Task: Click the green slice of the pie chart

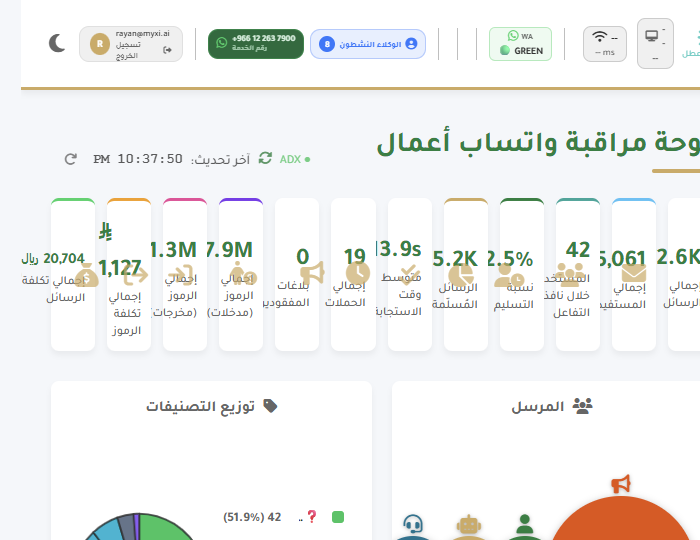Action: (x=165, y=529)
